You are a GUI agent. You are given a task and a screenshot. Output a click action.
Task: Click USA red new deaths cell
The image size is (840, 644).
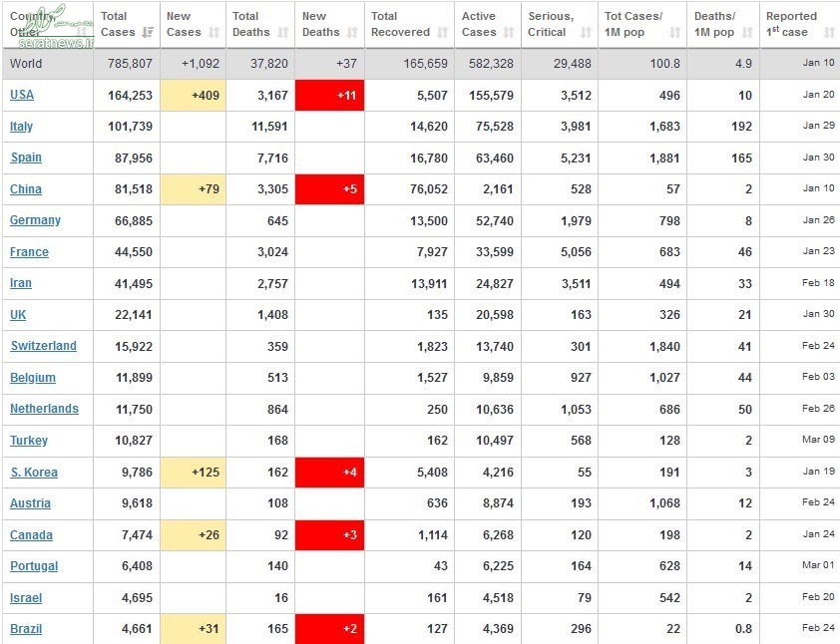[x=329, y=95]
